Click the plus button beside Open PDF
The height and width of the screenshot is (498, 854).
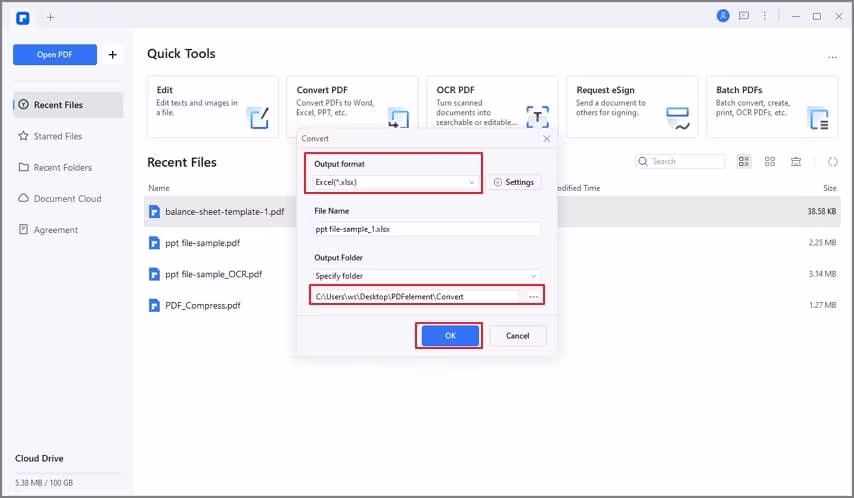[112, 55]
